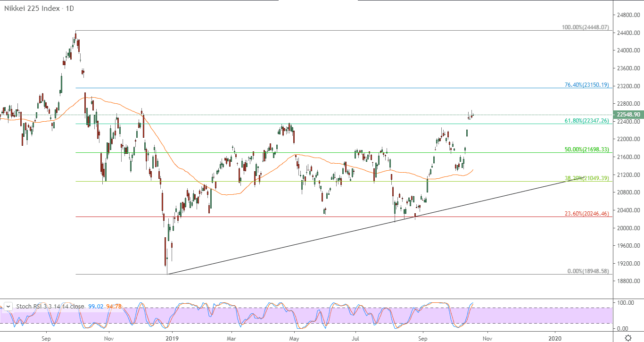Click the 38.20%(21049.39) Fibonacci label
Screen dimensions: 644x342
tap(587, 178)
